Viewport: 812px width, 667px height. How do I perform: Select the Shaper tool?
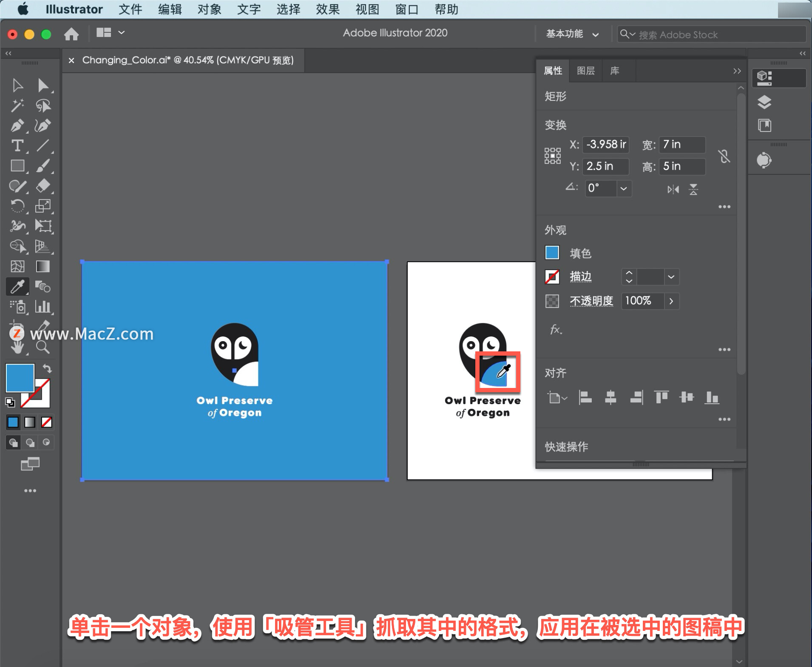click(x=17, y=186)
